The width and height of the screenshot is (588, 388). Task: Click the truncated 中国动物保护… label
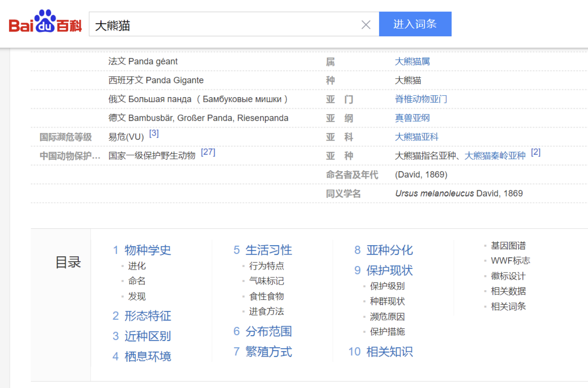coord(70,156)
